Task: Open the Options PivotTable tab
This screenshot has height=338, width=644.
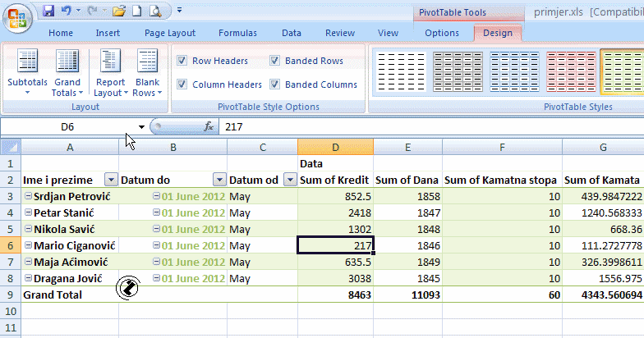Action: [442, 33]
